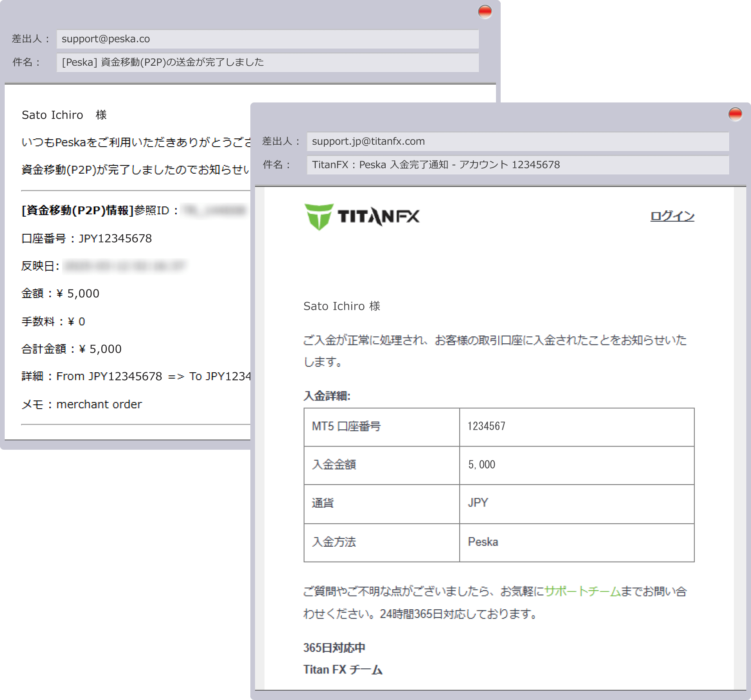Viewport: 751px width, 700px height.
Task: Open the ログイン link in the TitanFX email
Action: [672, 216]
